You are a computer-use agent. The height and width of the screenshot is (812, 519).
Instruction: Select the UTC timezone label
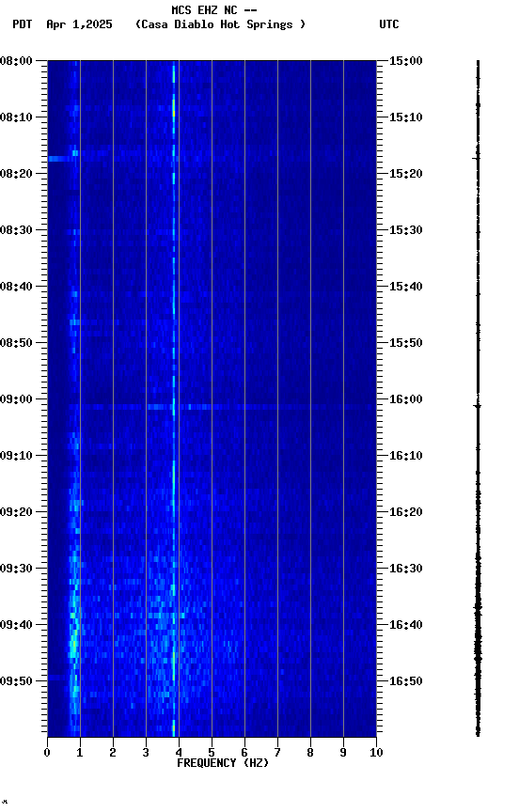pos(389,24)
